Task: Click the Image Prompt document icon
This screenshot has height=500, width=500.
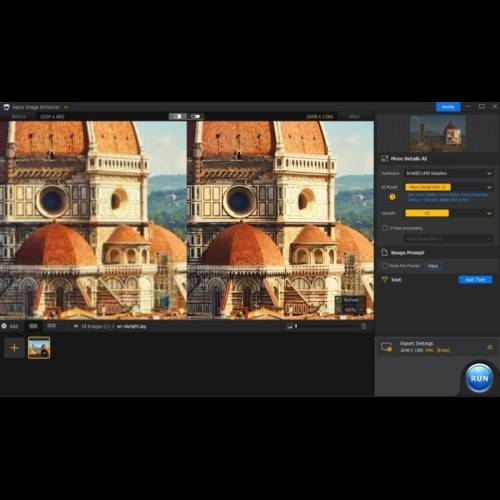Action: pos(384,253)
